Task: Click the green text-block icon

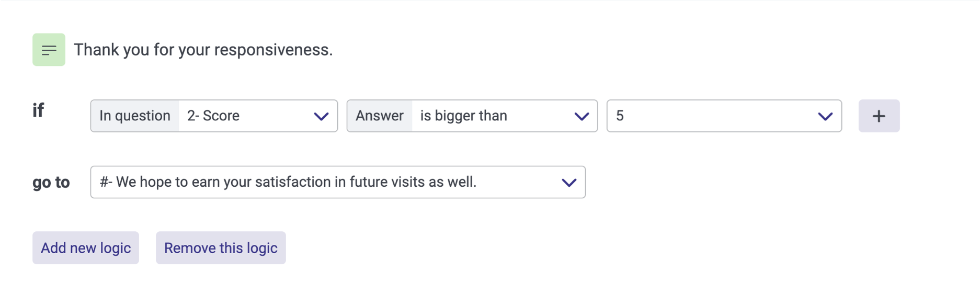Action: [49, 50]
